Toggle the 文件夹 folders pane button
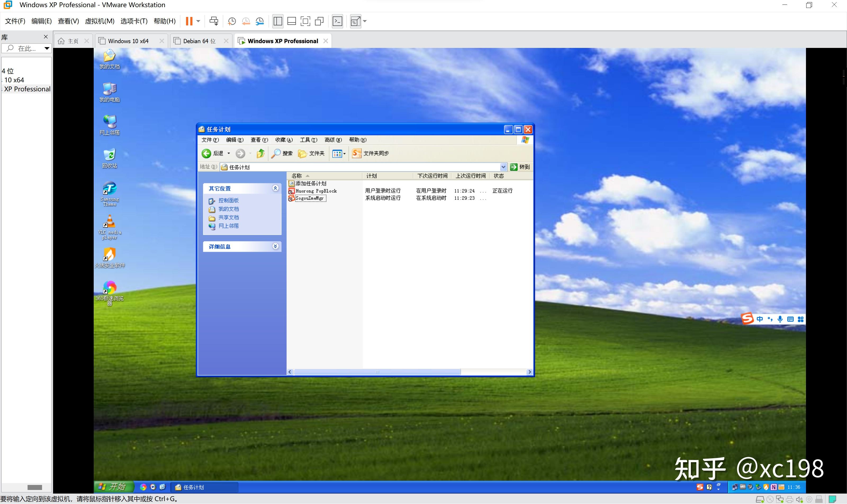 pyautogui.click(x=311, y=154)
